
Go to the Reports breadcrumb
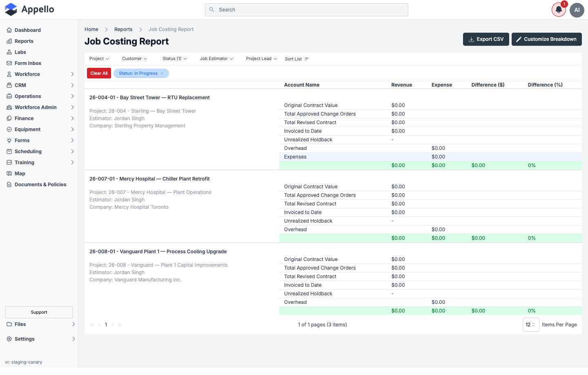[123, 29]
